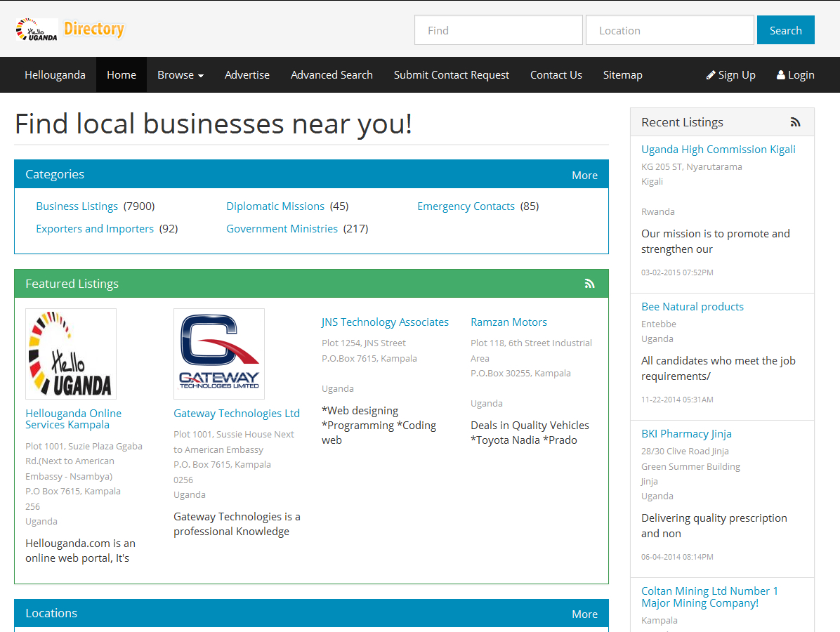The width and height of the screenshot is (840, 632).
Task: Open the Sitemap page
Action: 622,75
